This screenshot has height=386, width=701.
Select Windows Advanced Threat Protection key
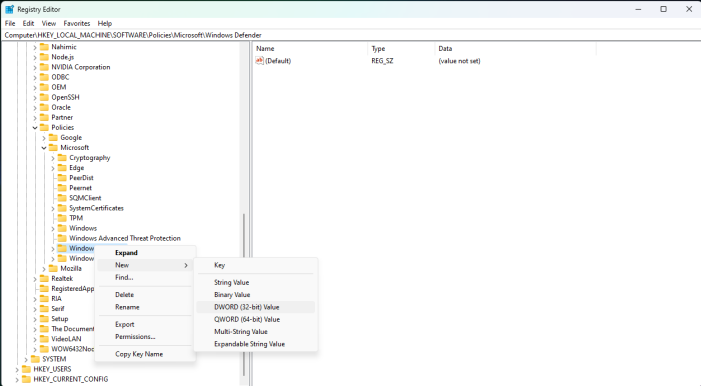pyautogui.click(x=125, y=238)
